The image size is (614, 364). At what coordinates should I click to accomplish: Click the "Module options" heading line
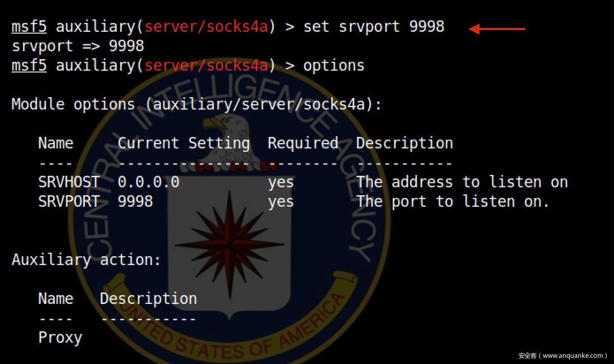tap(197, 104)
